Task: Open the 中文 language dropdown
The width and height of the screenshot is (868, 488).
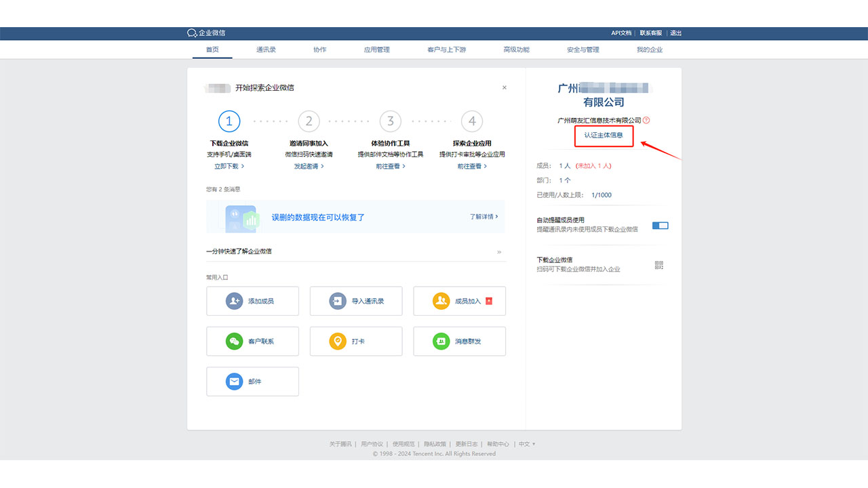Action: [x=527, y=444]
